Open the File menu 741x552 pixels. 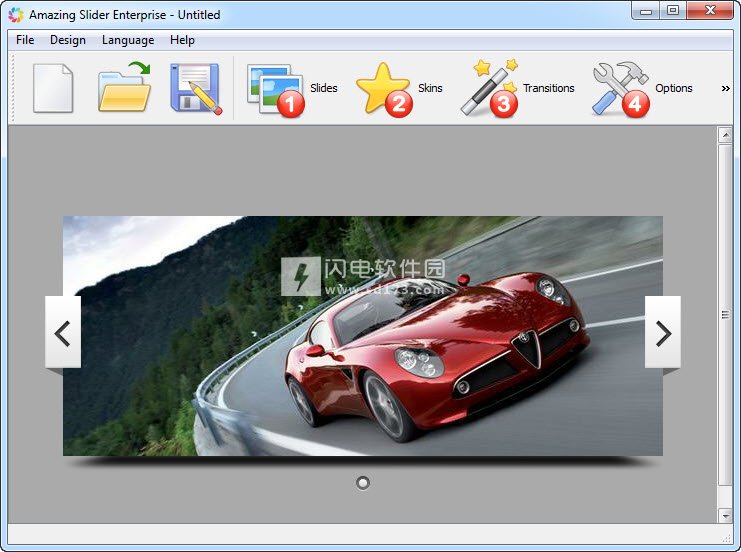(x=25, y=40)
